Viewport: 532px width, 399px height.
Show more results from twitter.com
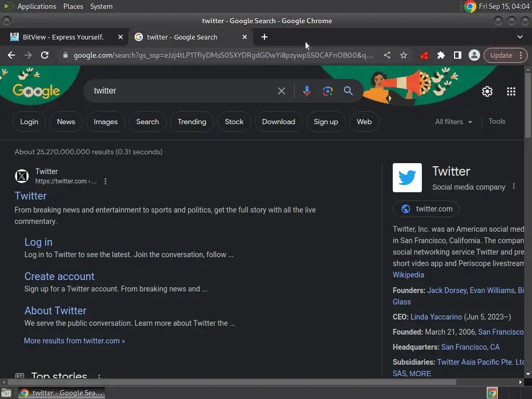pos(74,341)
